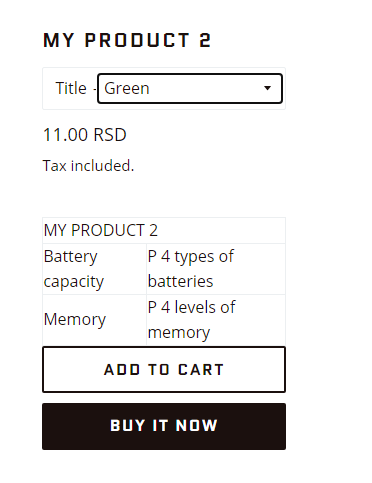Click the Memory table cell
Viewport: 372px width, 483px height.
tap(94, 320)
